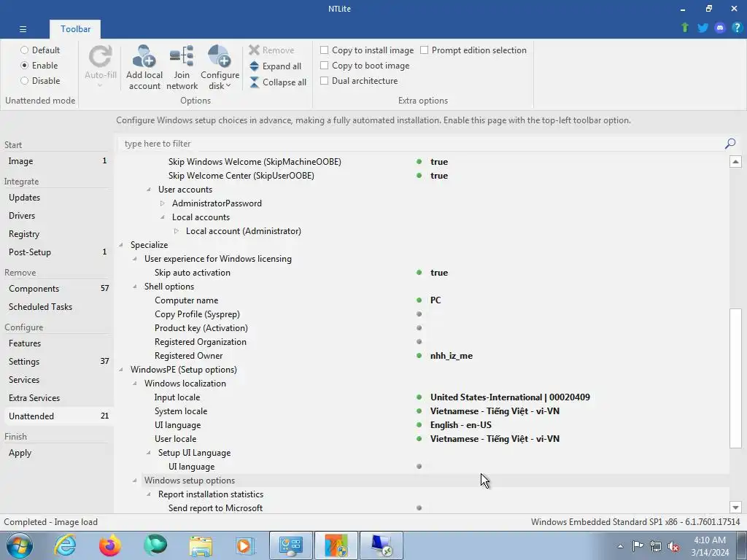The width and height of the screenshot is (747, 560).
Task: Open the Discord icon link
Action: pyautogui.click(x=720, y=28)
